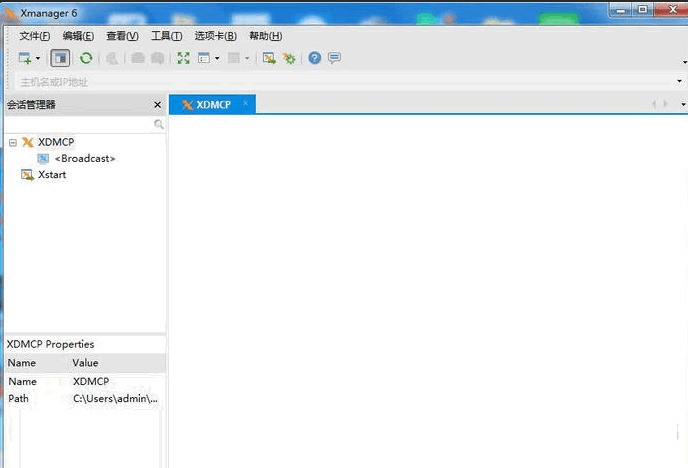Image resolution: width=688 pixels, height=468 pixels.
Task: Launch the Xstart toolbar icon
Action: point(269,58)
